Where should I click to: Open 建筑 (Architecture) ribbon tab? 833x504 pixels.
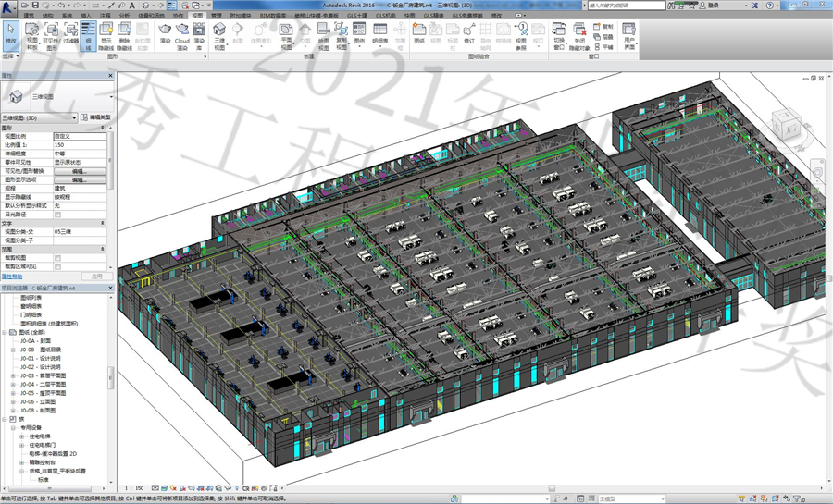pyautogui.click(x=29, y=16)
